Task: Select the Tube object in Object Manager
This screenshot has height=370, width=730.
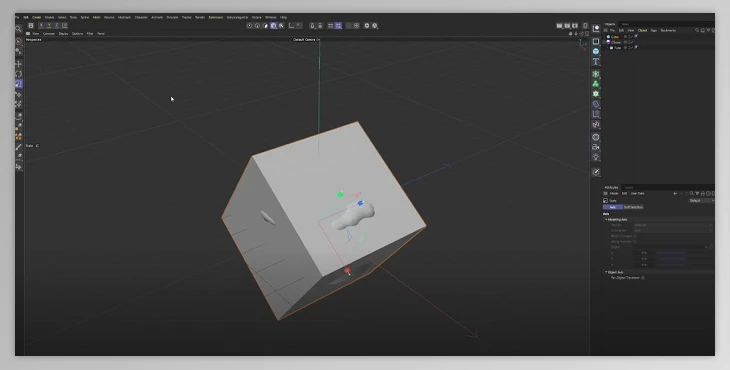Action: (x=617, y=47)
